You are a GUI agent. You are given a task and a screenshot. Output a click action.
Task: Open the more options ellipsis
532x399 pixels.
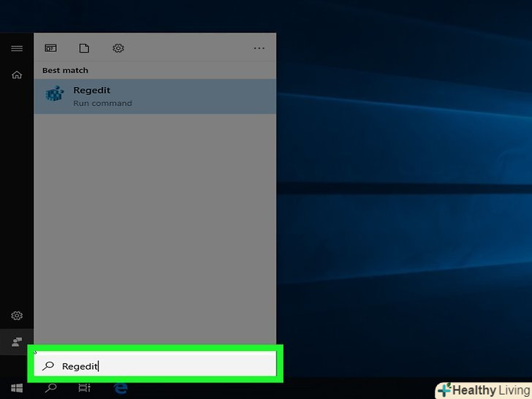coord(259,48)
